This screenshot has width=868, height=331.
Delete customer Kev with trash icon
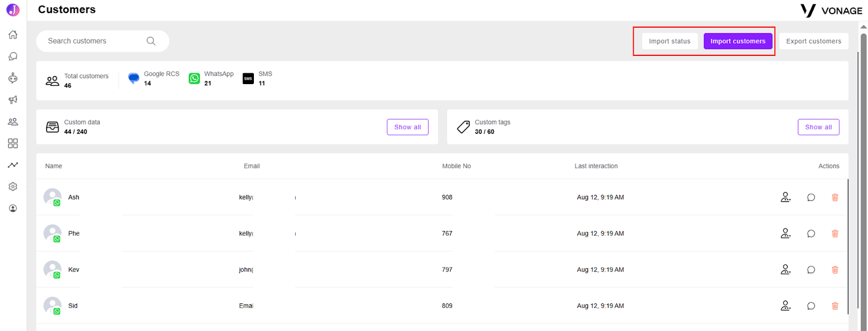click(835, 270)
